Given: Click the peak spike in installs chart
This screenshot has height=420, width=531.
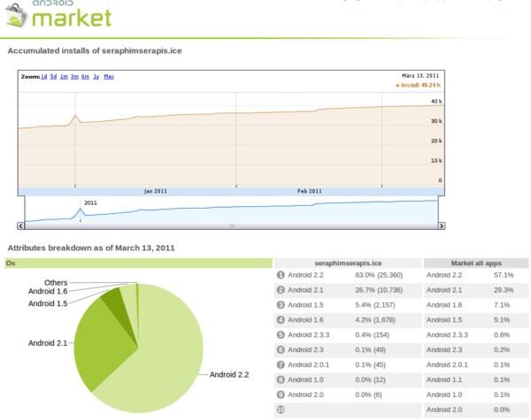Looking at the screenshot, I should (75, 116).
